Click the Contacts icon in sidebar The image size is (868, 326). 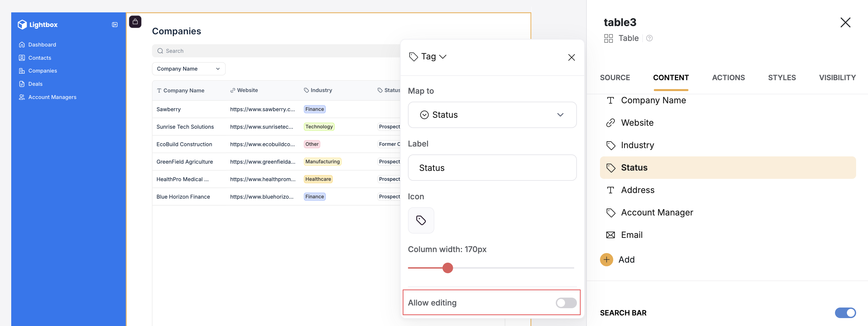click(22, 58)
